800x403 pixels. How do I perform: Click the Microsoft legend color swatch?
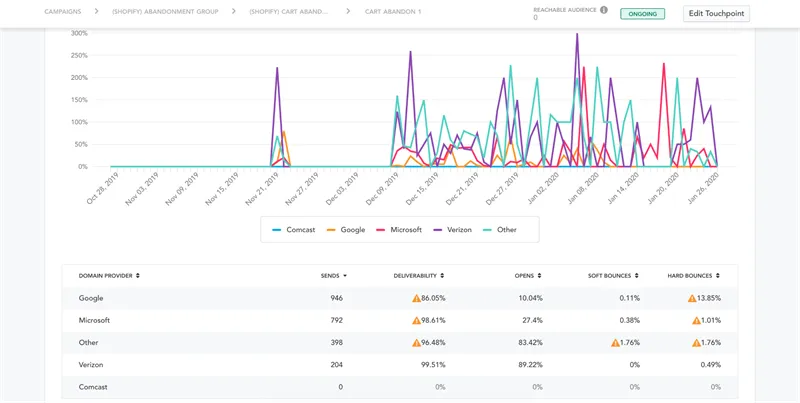pos(381,230)
